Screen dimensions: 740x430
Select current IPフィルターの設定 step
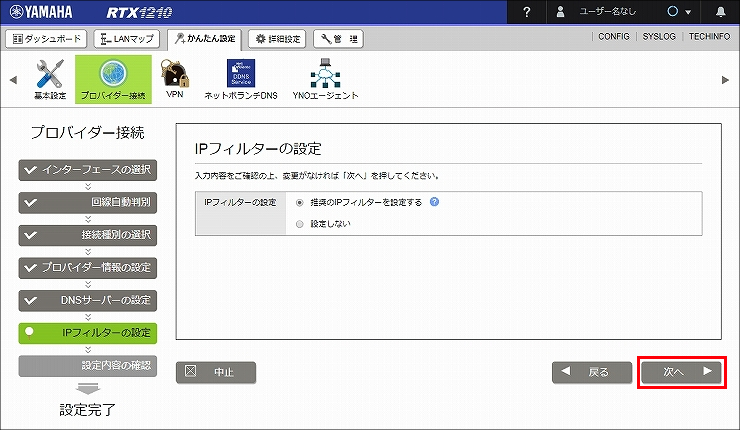[88, 333]
